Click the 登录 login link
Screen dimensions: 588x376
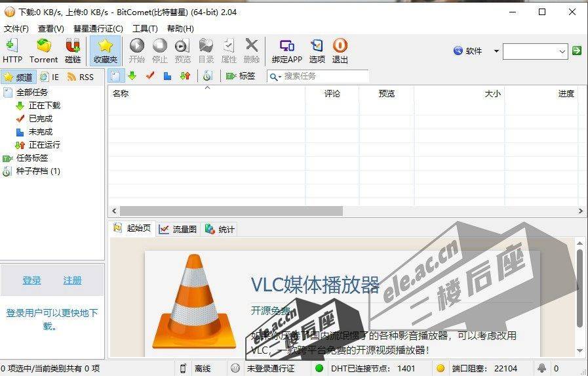pos(31,280)
